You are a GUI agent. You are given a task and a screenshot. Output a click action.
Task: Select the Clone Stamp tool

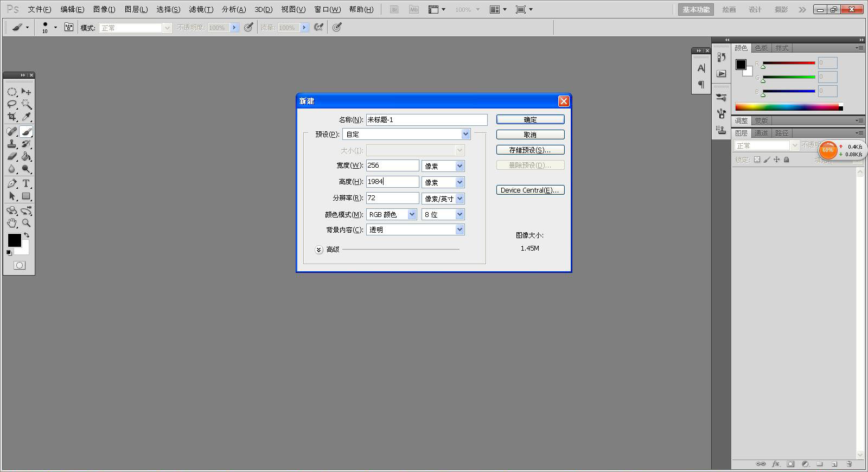pyautogui.click(x=12, y=144)
